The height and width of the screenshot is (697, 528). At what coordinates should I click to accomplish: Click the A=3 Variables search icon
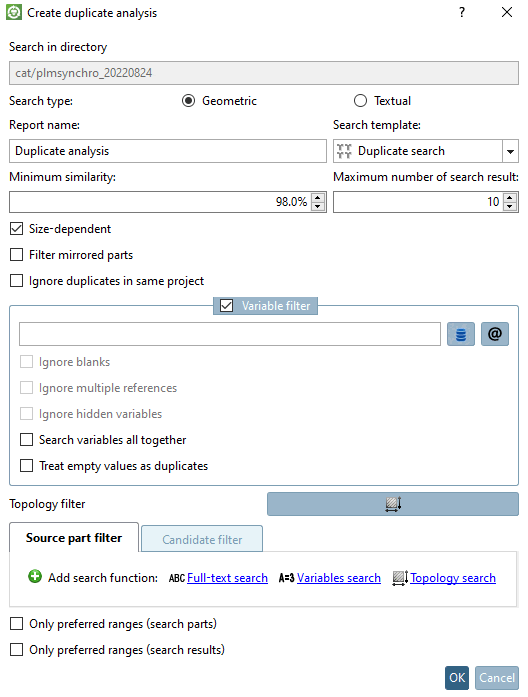tap(286, 578)
